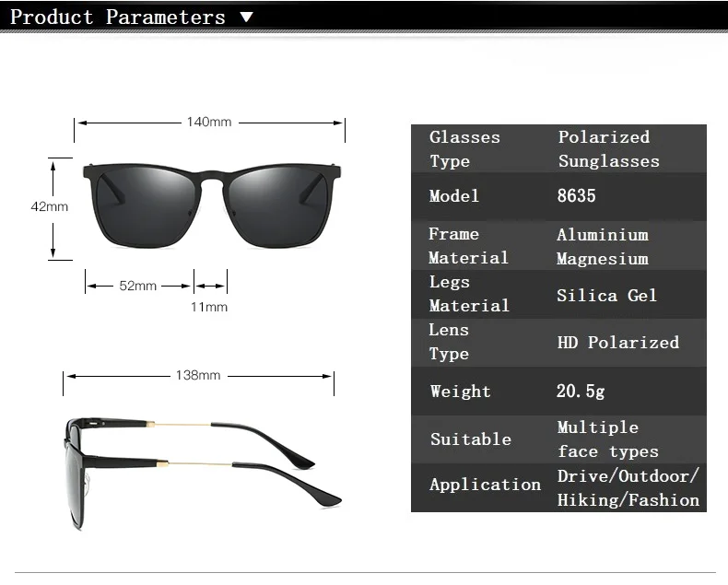Click the Product Parameters heading

pyautogui.click(x=117, y=18)
